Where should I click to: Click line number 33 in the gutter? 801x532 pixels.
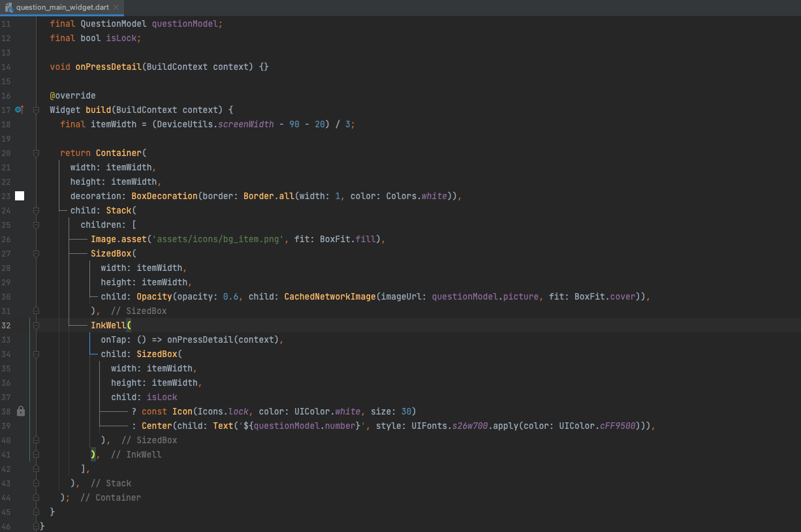coord(6,339)
